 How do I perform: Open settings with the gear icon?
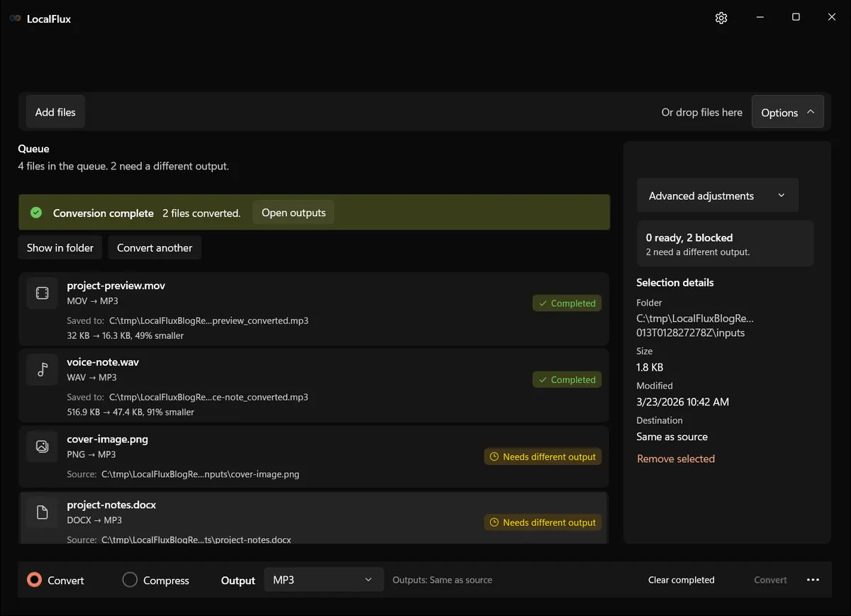tap(721, 18)
